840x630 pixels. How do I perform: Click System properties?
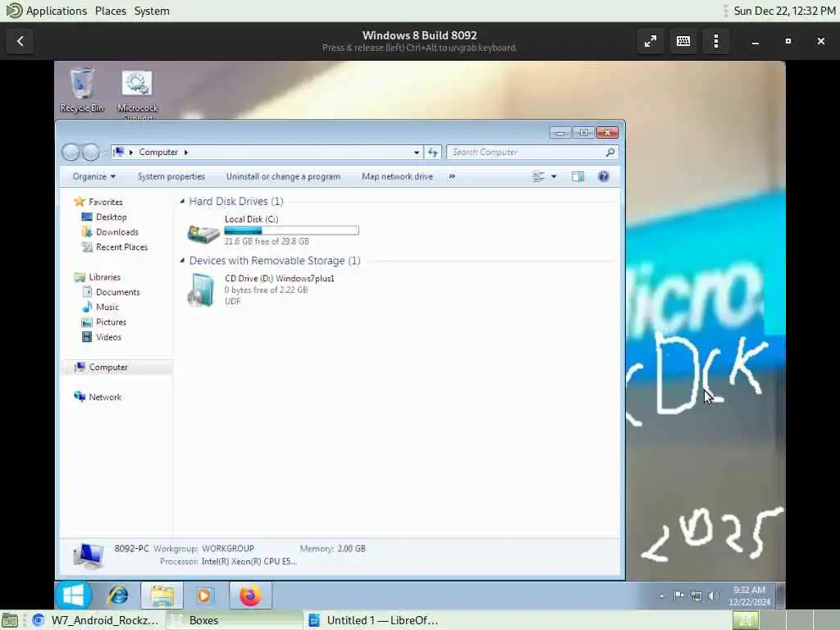coord(171,176)
